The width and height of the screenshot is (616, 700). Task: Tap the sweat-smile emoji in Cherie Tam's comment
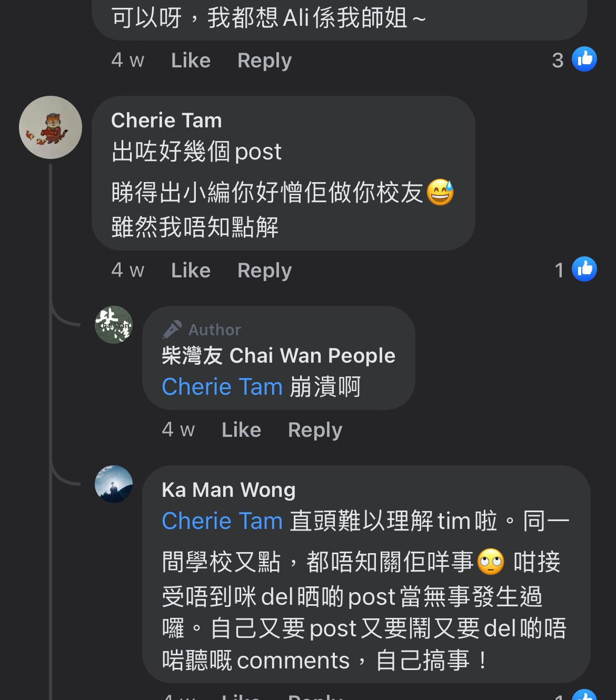[x=440, y=192]
